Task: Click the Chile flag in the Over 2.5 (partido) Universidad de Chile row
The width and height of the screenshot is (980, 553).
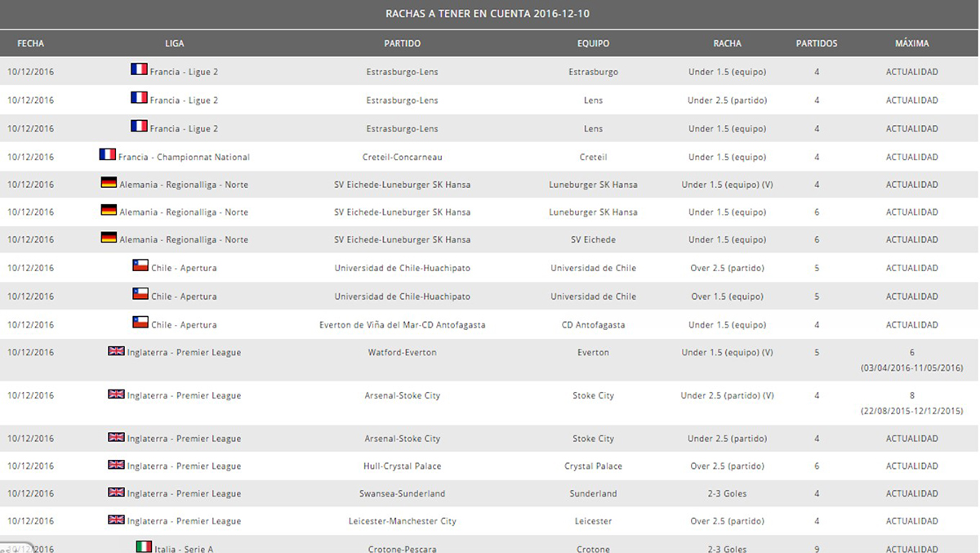Action: [x=140, y=265]
